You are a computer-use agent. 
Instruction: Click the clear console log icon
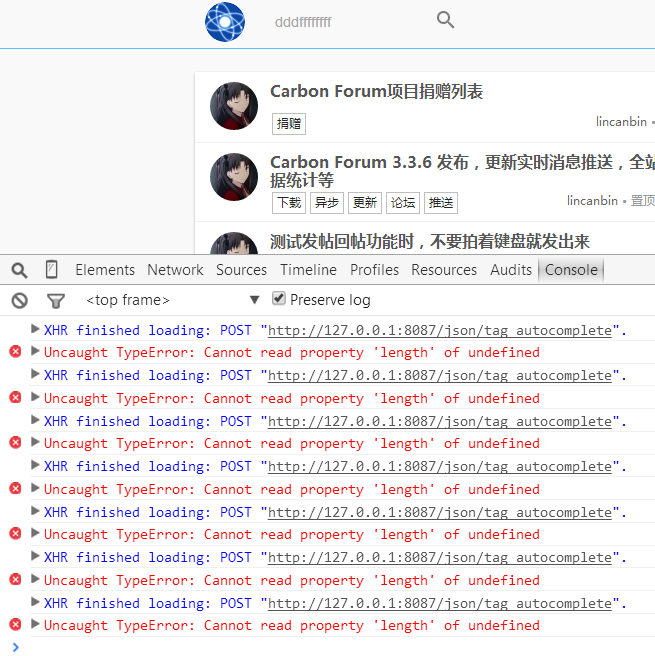point(19,300)
